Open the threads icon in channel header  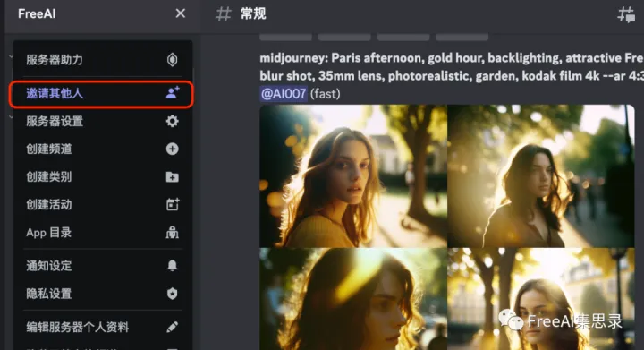coord(626,15)
